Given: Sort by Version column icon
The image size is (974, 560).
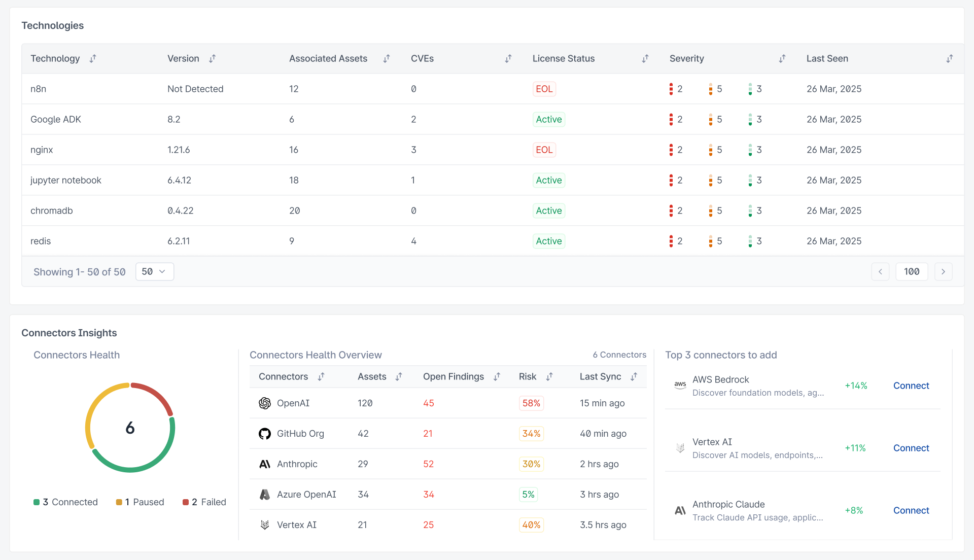Looking at the screenshot, I should click(x=212, y=59).
